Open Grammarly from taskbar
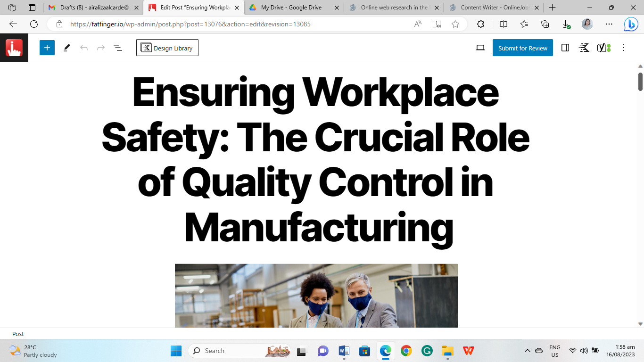 coord(427,351)
